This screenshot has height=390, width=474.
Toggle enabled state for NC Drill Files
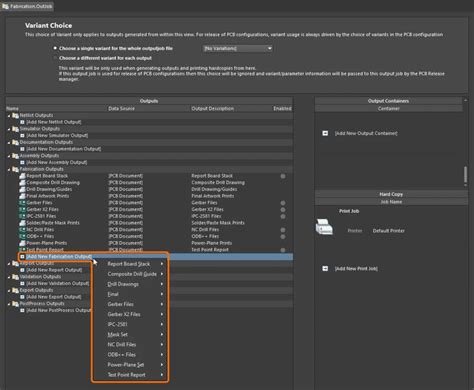283,230
